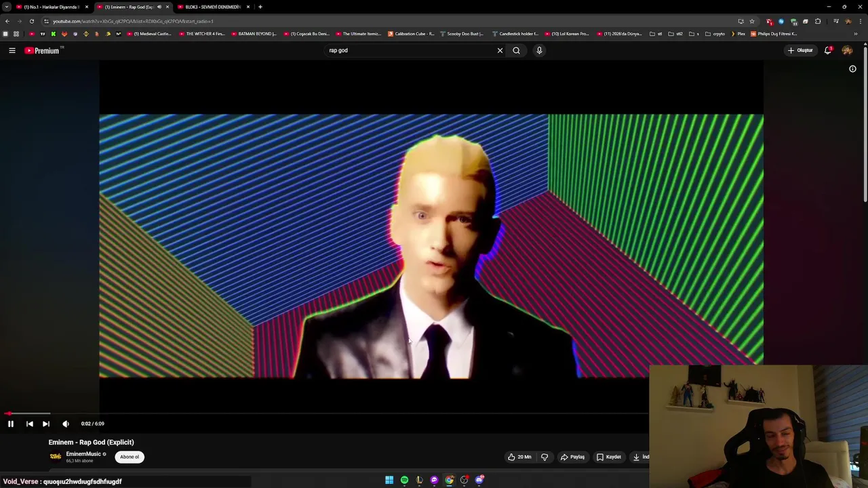The image size is (868, 488).
Task: Open the EminemMusic channel avatar
Action: point(56,457)
